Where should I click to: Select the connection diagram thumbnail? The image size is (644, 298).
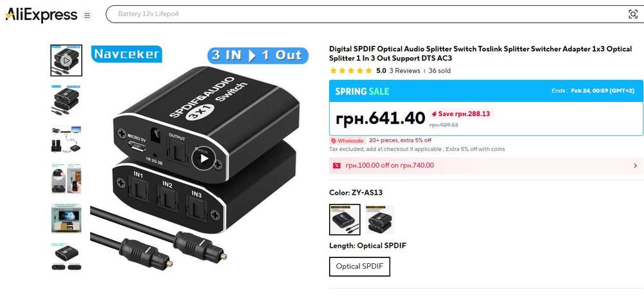click(66, 139)
